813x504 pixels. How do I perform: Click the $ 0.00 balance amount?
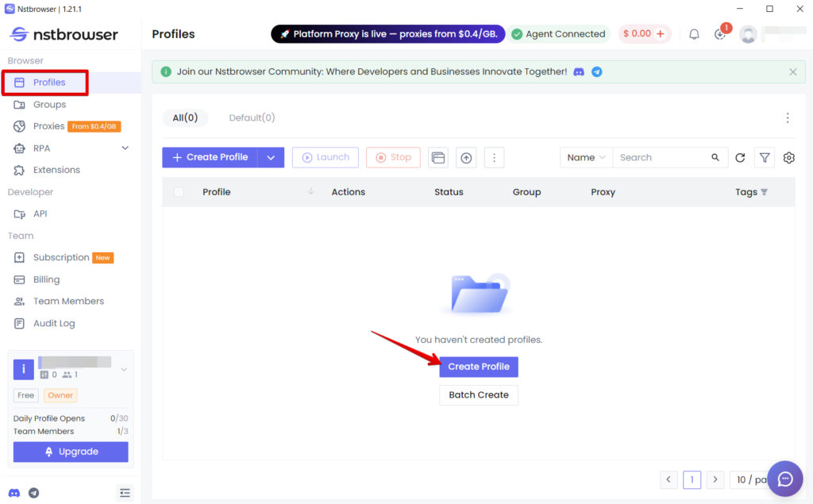pyautogui.click(x=637, y=33)
